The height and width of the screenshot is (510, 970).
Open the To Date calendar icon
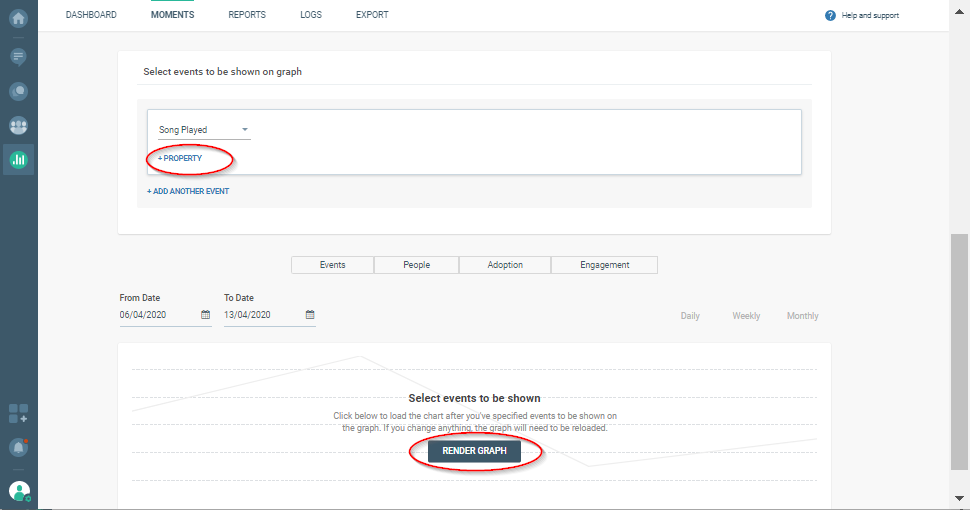tap(310, 315)
